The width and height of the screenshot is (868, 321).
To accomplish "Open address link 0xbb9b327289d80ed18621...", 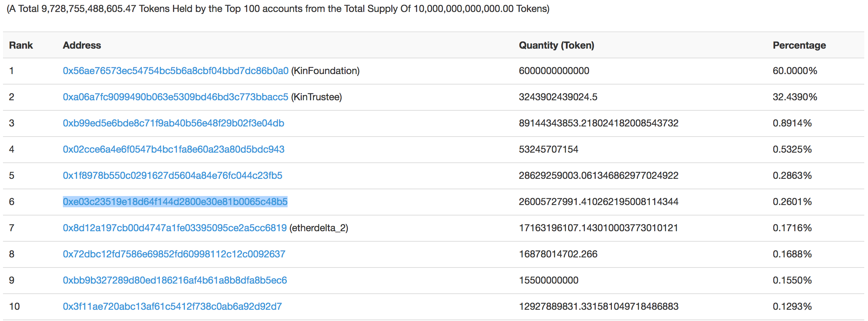I will pyautogui.click(x=175, y=280).
